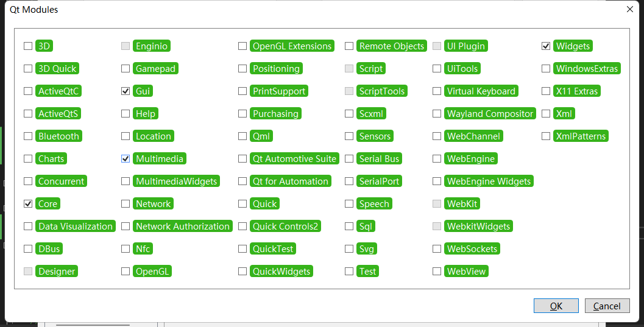
Task: Enable the Network module
Action: (126, 203)
